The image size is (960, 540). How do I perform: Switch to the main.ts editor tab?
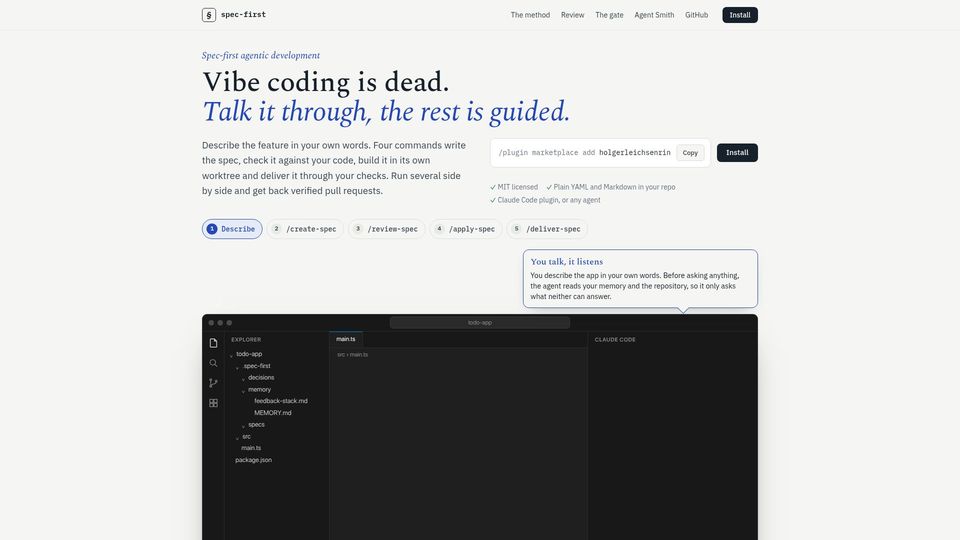[346, 339]
